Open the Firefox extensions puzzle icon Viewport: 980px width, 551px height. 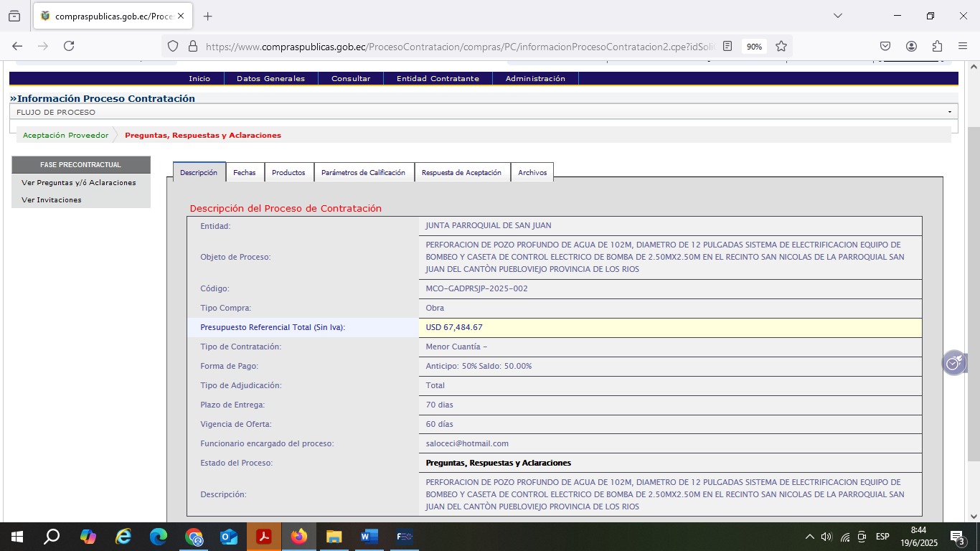pos(937,46)
